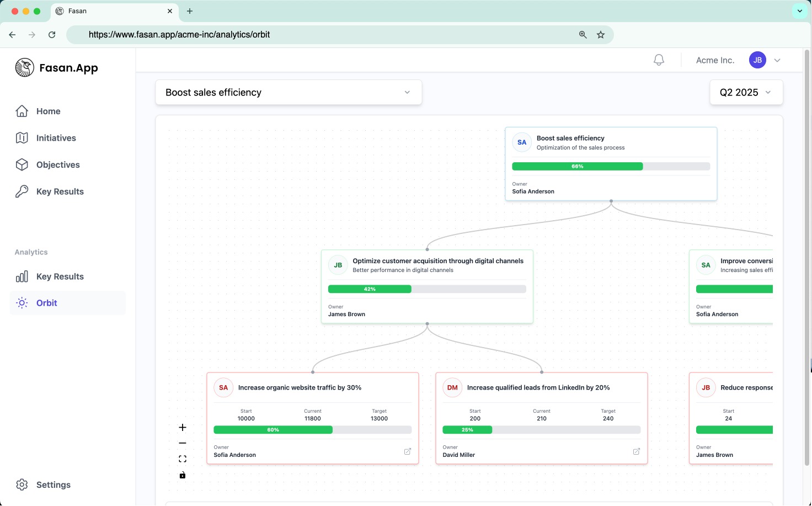Viewport: 812px width, 506px height.
Task: Click owner James Brown on Optimize card
Action: 346,315
